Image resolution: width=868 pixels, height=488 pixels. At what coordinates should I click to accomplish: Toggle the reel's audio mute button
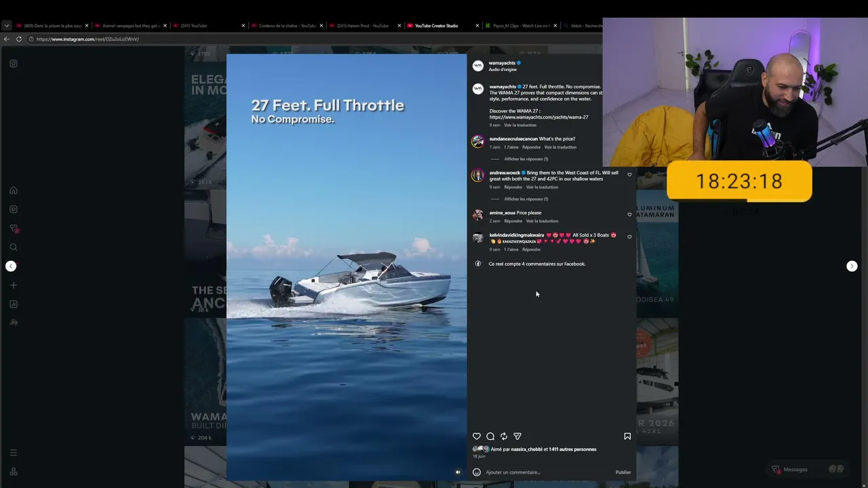coord(458,472)
